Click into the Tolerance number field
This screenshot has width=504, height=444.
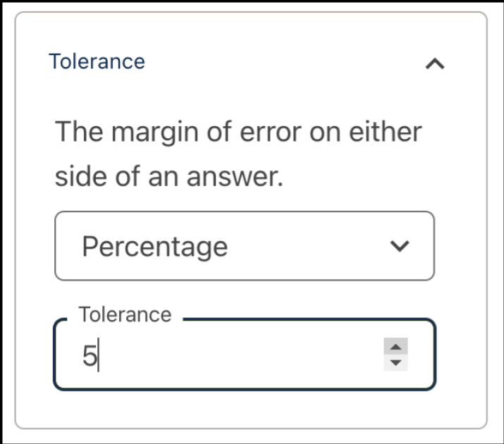pyautogui.click(x=233, y=356)
